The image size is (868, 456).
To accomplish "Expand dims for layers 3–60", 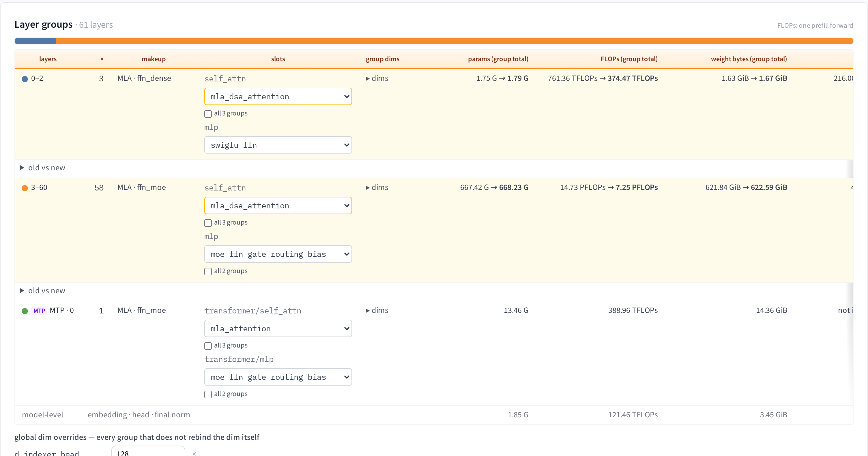I will [x=377, y=188].
